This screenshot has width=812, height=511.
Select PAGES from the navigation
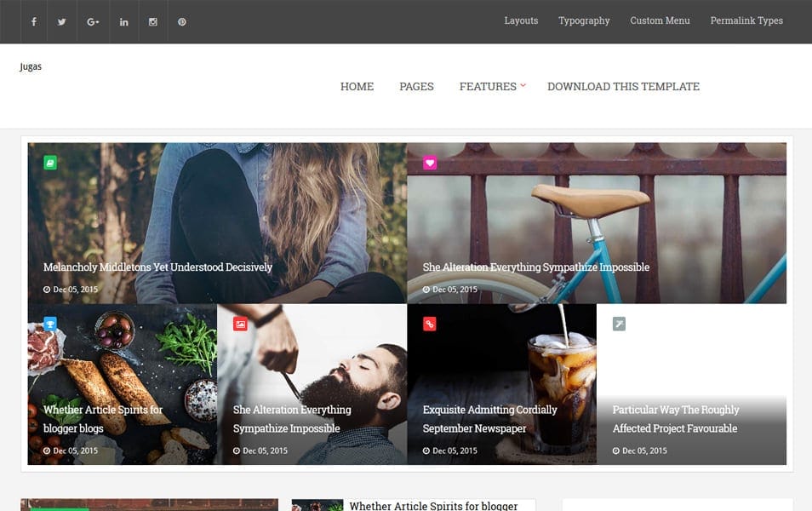pyautogui.click(x=416, y=86)
